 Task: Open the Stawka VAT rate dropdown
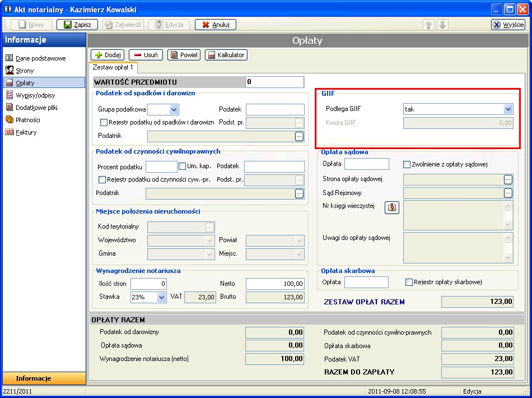pyautogui.click(x=161, y=298)
